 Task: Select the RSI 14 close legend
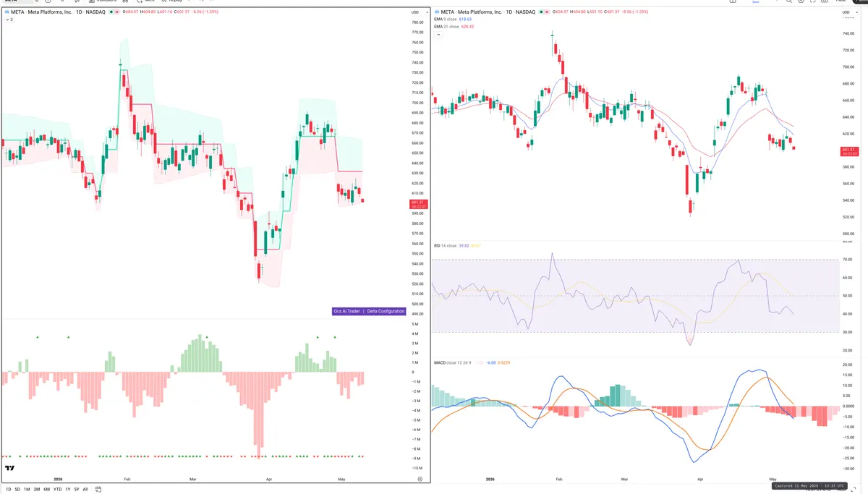[445, 246]
